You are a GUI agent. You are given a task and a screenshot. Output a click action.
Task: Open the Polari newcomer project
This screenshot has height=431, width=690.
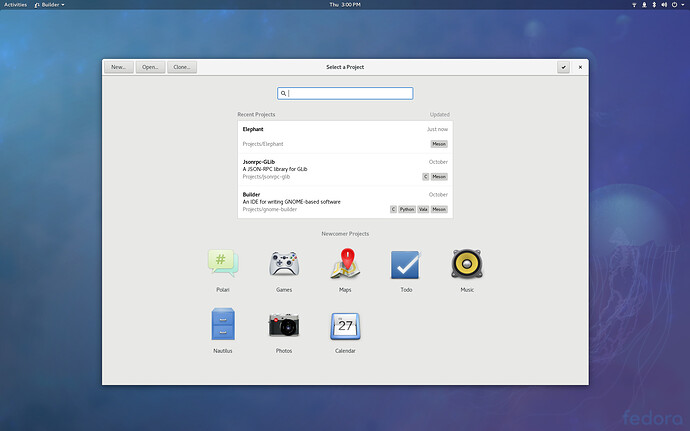[223, 264]
